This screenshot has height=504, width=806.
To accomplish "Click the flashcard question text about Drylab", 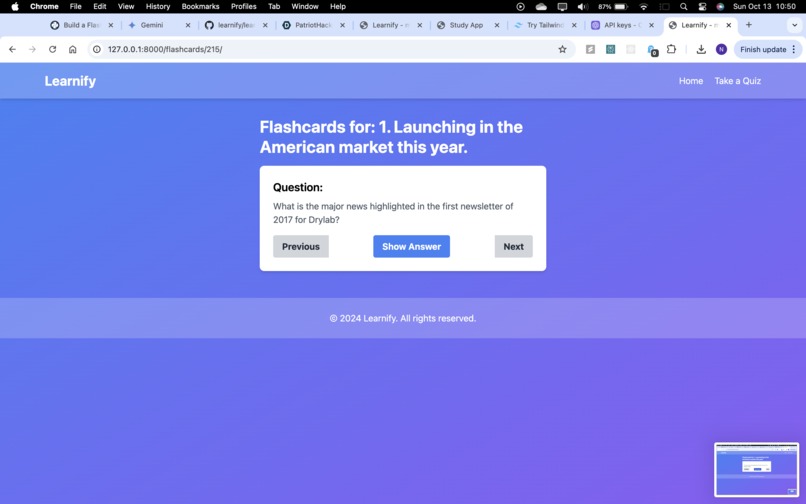I will tap(393, 213).
